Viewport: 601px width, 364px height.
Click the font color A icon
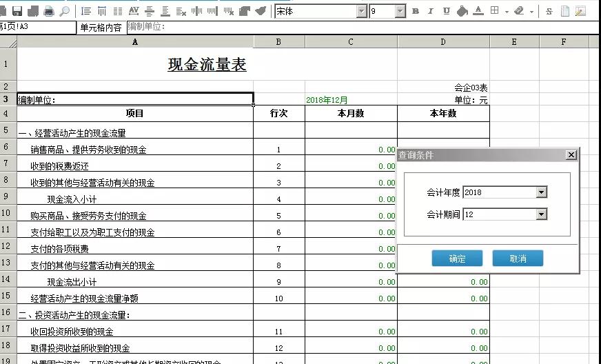[x=478, y=11]
